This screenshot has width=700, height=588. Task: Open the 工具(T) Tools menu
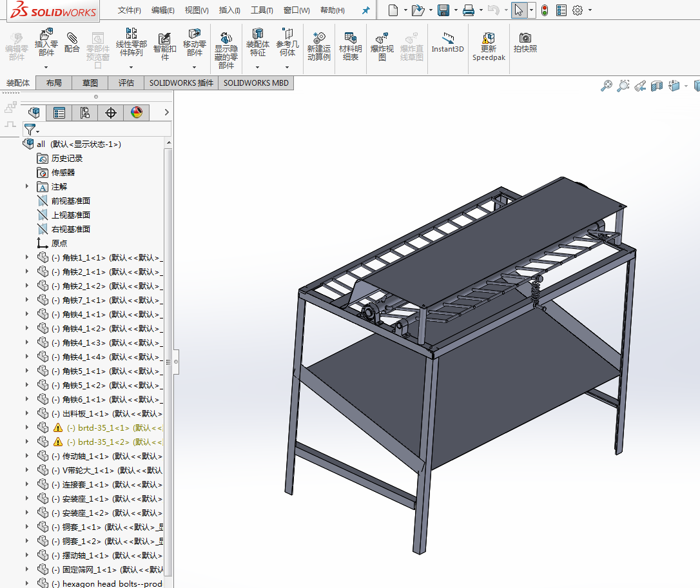pos(262,10)
